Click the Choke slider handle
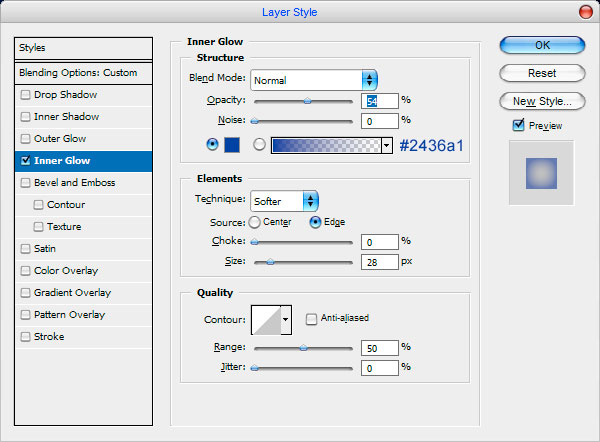Image resolution: width=600 pixels, height=442 pixels. tap(254, 242)
